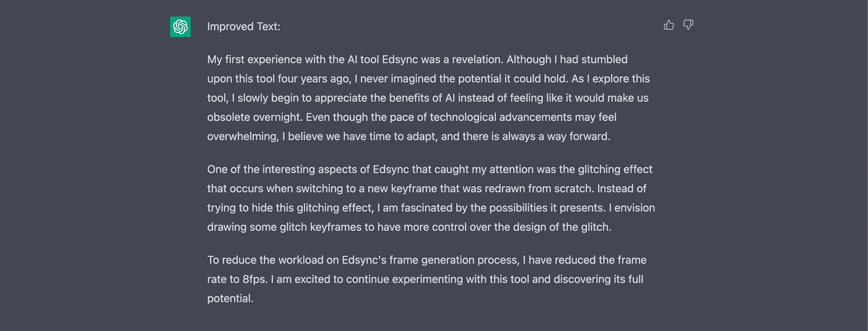Click the word "obsolete" in first paragraph
This screenshot has height=331, width=868.
point(228,117)
